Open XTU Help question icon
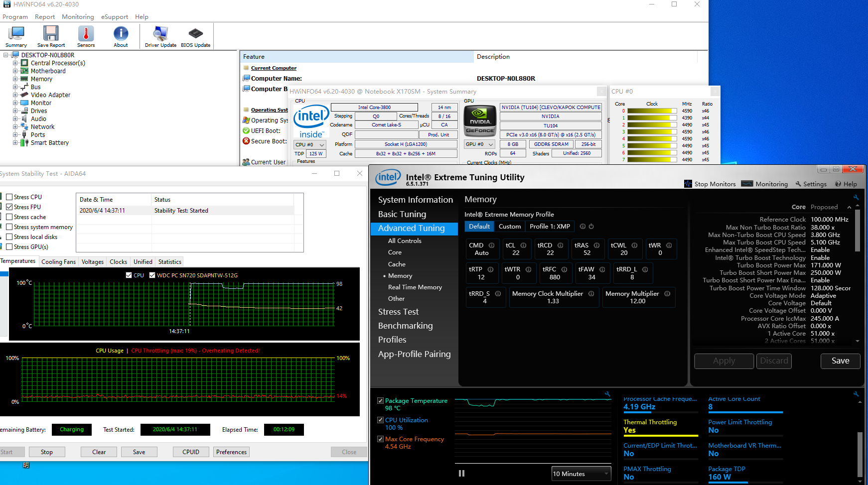Image resolution: width=868 pixels, height=485 pixels. tap(846, 184)
